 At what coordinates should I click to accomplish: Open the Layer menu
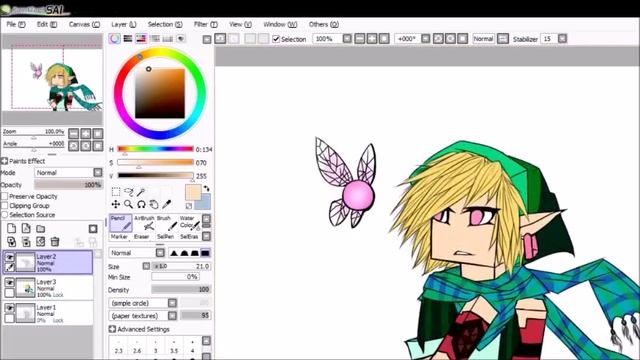pyautogui.click(x=124, y=24)
